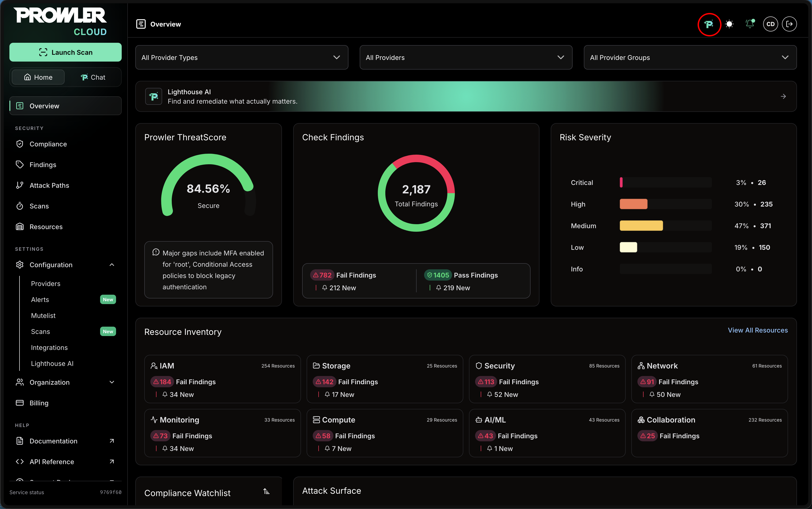Open the Attack Paths branch icon
The height and width of the screenshot is (509, 812).
(x=20, y=185)
